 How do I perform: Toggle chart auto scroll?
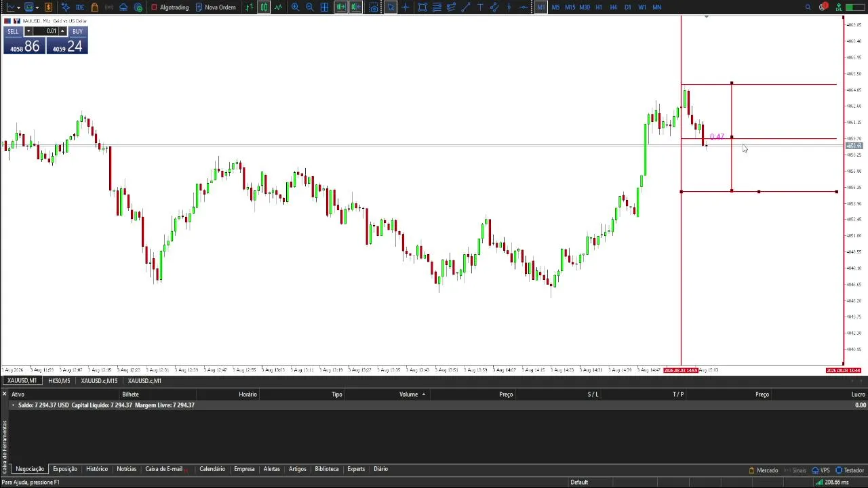[340, 7]
